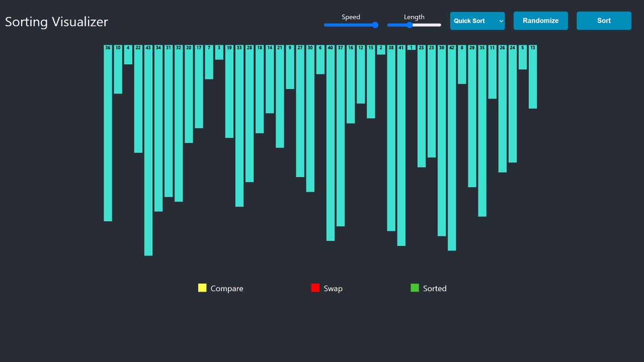Click the Randomize button

click(540, 21)
